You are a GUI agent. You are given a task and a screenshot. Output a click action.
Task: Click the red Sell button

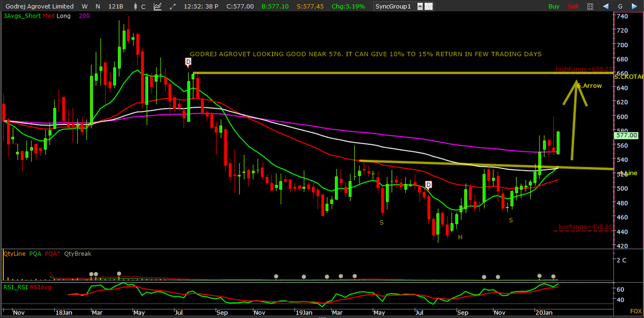[x=573, y=6]
